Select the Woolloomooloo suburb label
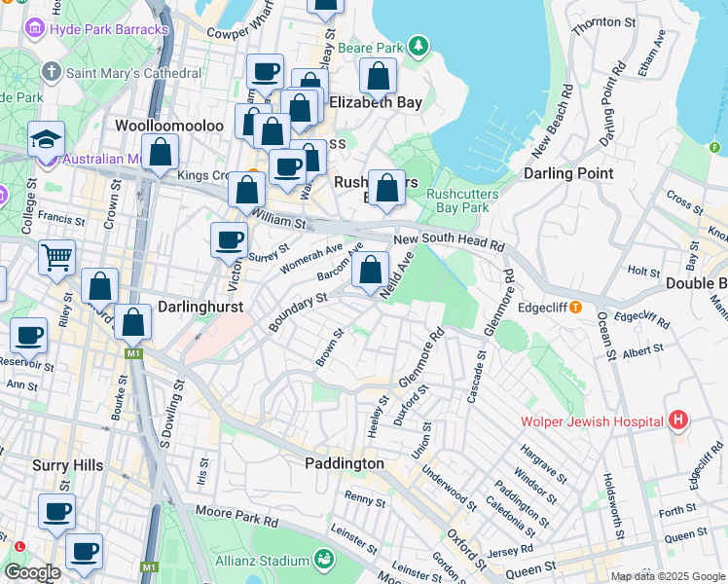 [169, 126]
